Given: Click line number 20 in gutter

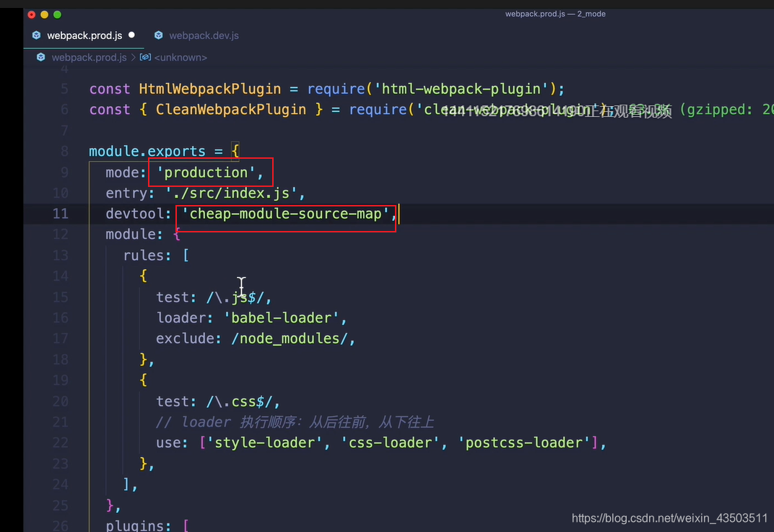Looking at the screenshot, I should coord(61,401).
